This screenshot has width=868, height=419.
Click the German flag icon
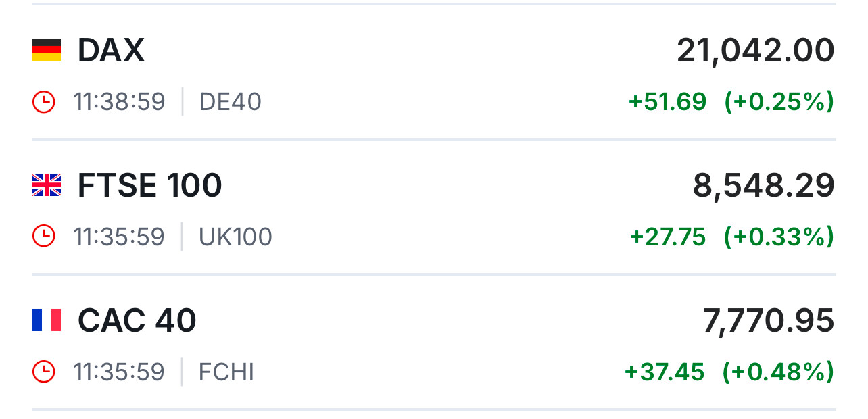click(47, 50)
